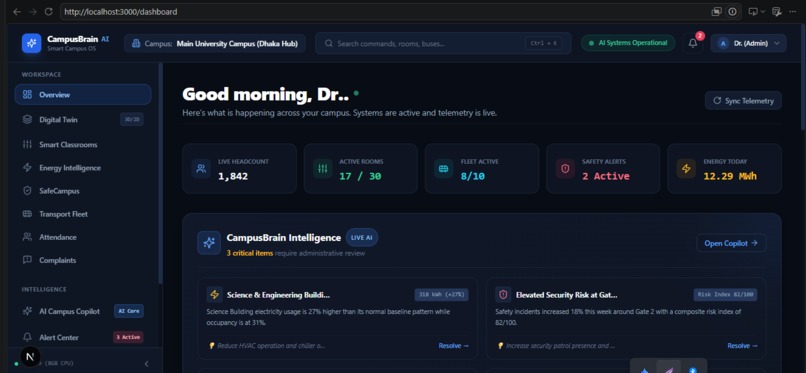The width and height of the screenshot is (806, 373).
Task: Click the sidebar vertical scrollbar
Action: click(161, 173)
